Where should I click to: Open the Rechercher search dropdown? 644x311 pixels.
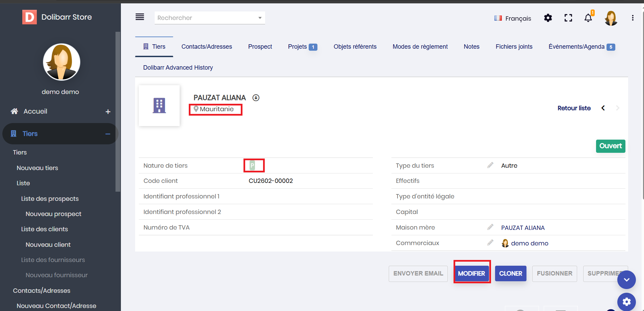click(209, 18)
